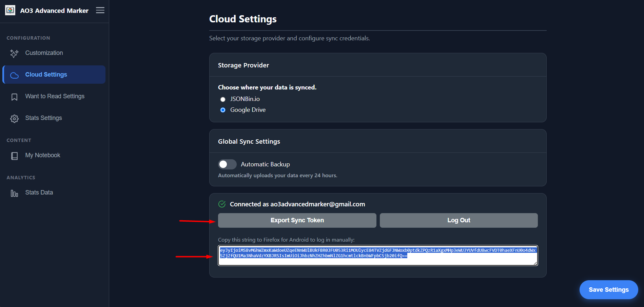The image size is (644, 307).
Task: Open My Notebook from the sidebar
Action: point(54,155)
